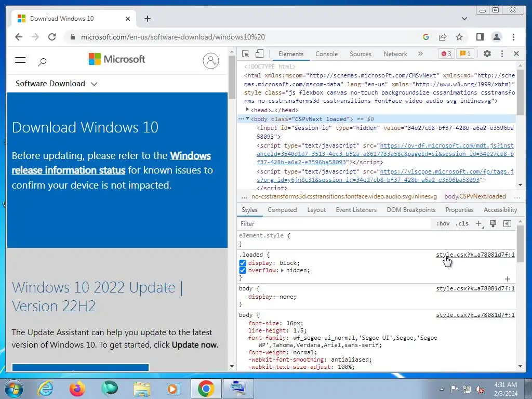This screenshot has height=399, width=532.
Task: Switch to the Network tab
Action: click(395, 54)
